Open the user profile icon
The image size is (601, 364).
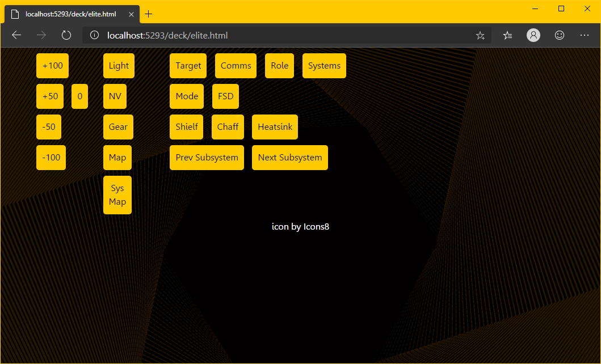click(x=533, y=35)
